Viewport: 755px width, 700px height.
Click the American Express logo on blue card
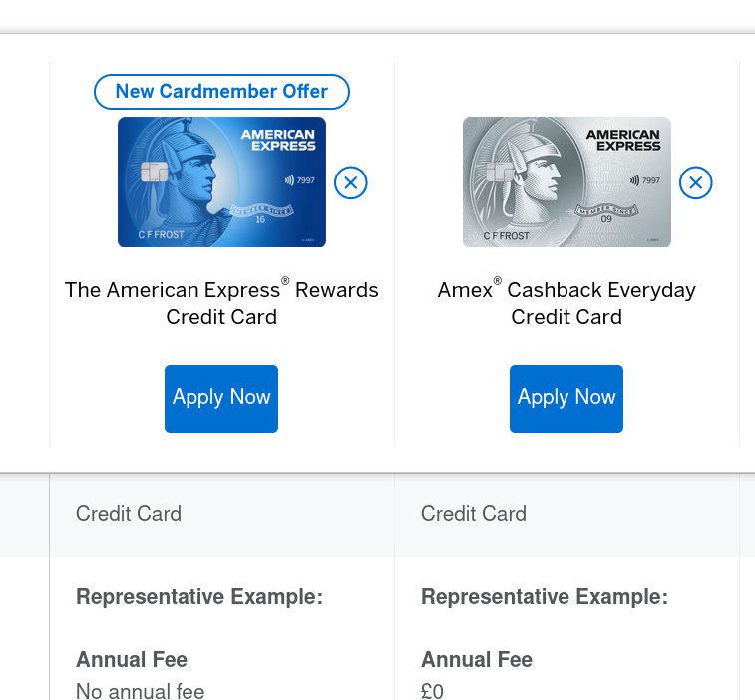pyautogui.click(x=278, y=140)
